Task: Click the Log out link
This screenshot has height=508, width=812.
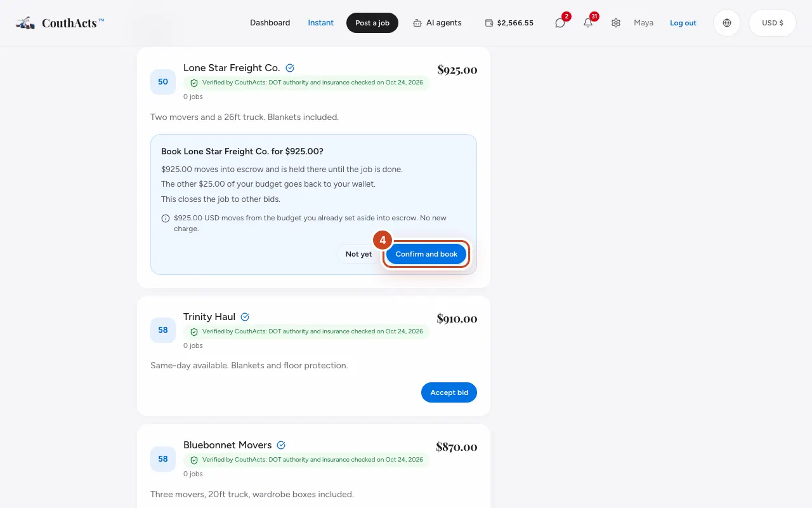Action: tap(683, 23)
